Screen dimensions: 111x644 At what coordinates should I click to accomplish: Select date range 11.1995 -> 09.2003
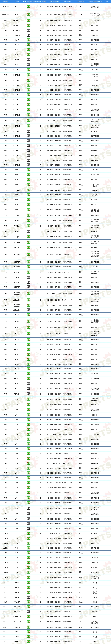click(x=54, y=534)
